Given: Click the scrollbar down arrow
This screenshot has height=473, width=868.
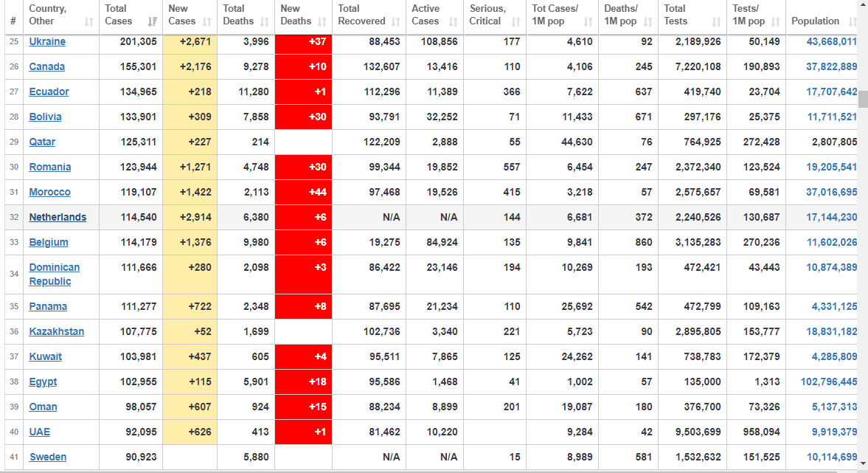Looking at the screenshot, I should [863, 463].
